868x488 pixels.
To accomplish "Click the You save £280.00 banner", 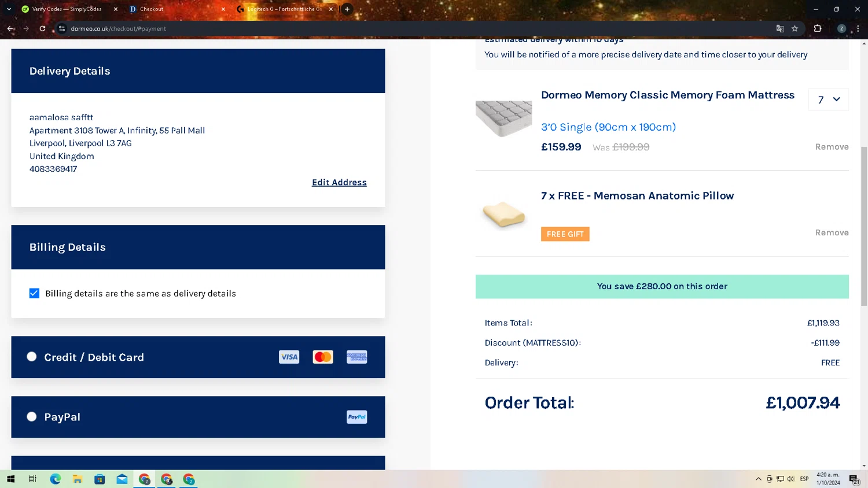I will [662, 286].
